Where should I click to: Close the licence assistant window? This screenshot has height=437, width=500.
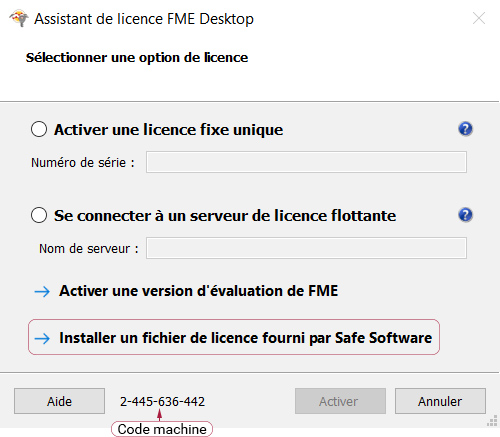[x=479, y=18]
